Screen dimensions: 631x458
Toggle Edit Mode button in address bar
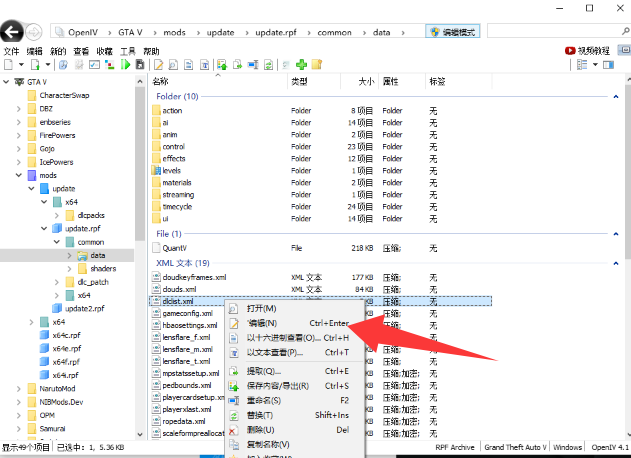pos(453,31)
